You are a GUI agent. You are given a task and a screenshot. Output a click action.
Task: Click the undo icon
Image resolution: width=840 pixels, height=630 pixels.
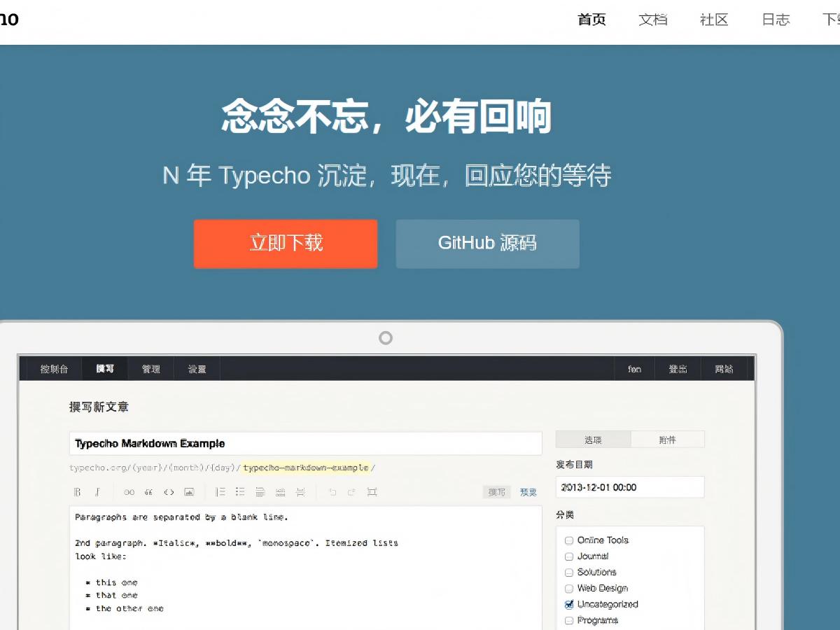coord(332,492)
